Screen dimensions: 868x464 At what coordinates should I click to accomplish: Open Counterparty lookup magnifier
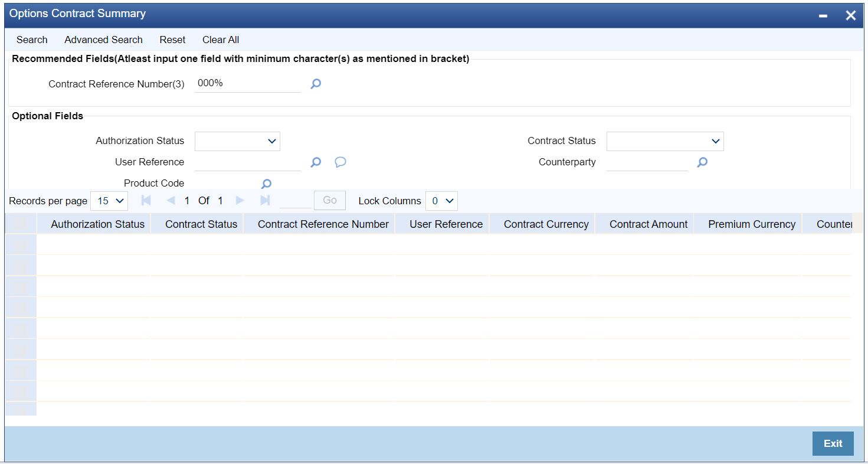point(702,162)
